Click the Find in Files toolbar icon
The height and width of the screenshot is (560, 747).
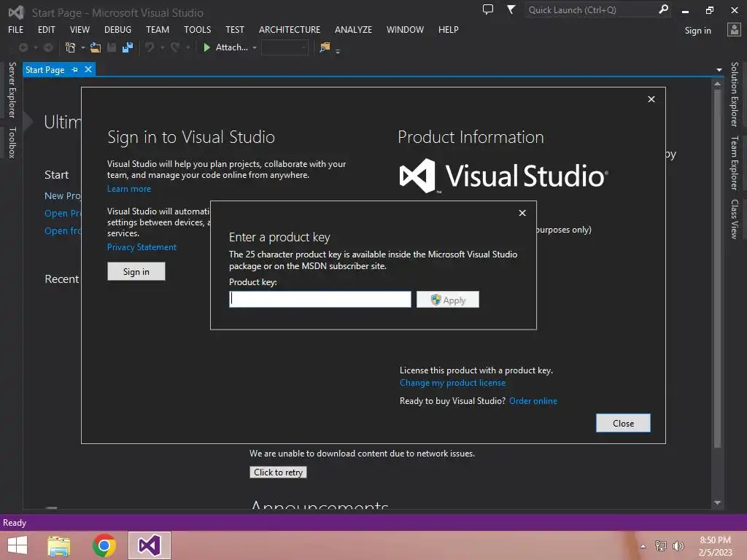(325, 47)
